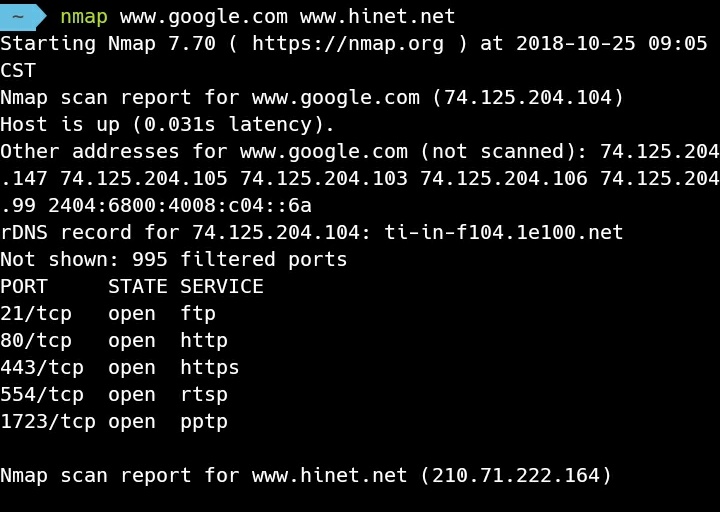The height and width of the screenshot is (512, 720).
Task: Click the SERVICE column header
Action: click(222, 287)
